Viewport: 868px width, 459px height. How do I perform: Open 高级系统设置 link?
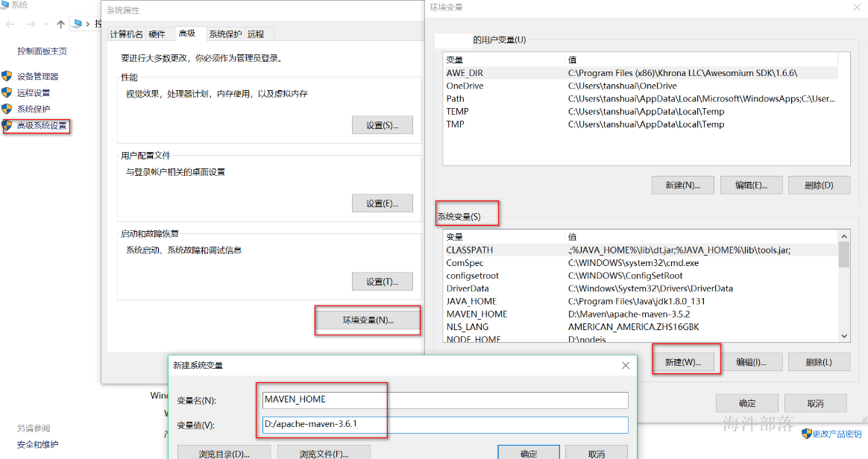point(42,125)
